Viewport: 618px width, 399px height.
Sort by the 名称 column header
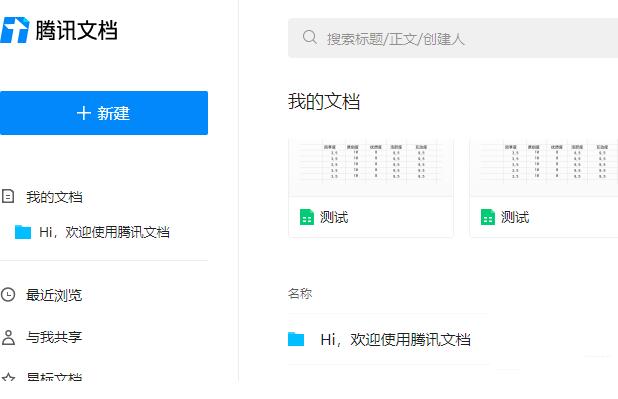pos(300,293)
